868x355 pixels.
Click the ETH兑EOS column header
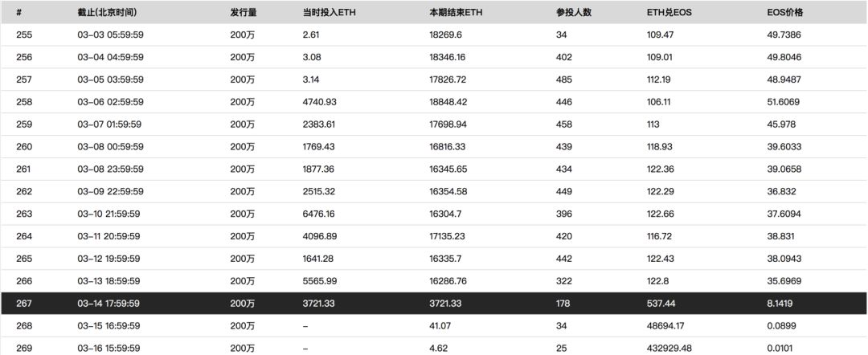tap(669, 14)
